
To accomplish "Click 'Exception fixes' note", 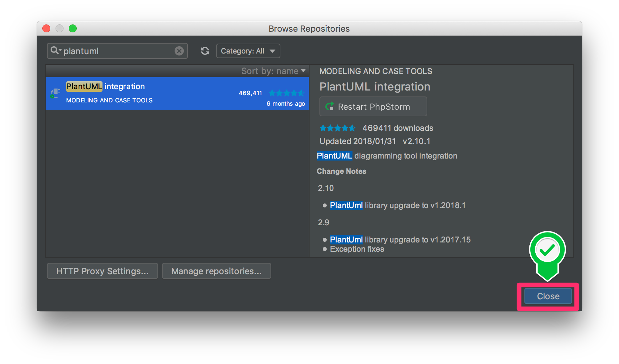I will [x=357, y=249].
